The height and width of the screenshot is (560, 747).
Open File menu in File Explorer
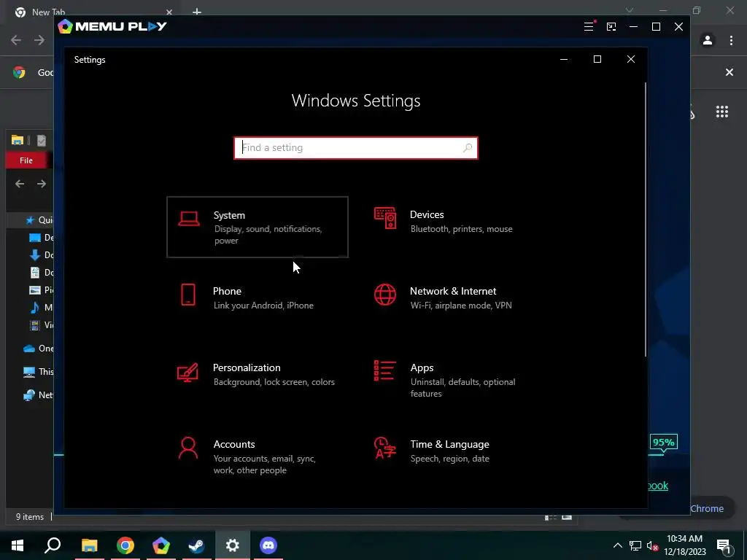26,160
